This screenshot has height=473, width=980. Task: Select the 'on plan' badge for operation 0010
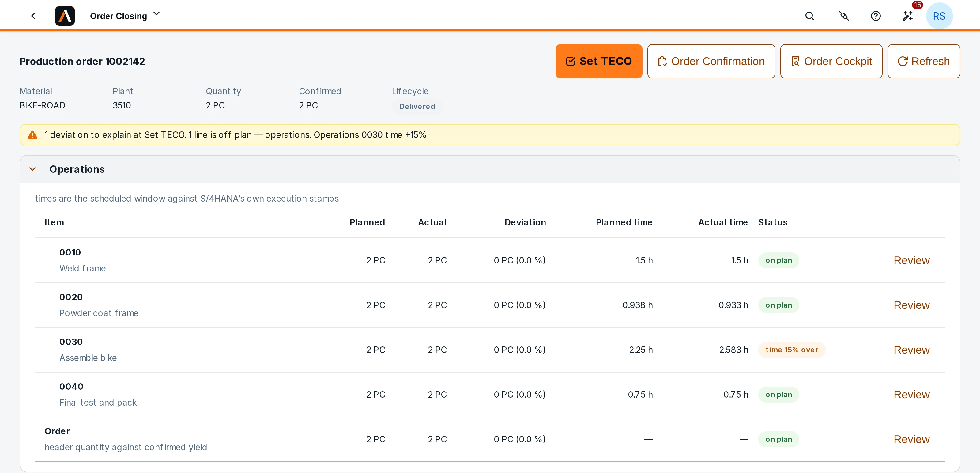(778, 260)
